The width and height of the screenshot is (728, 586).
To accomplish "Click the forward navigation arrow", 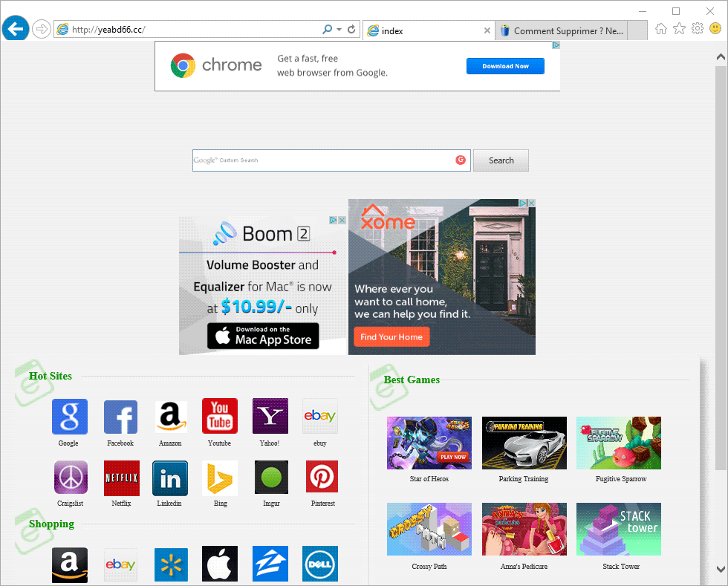I will [42, 29].
